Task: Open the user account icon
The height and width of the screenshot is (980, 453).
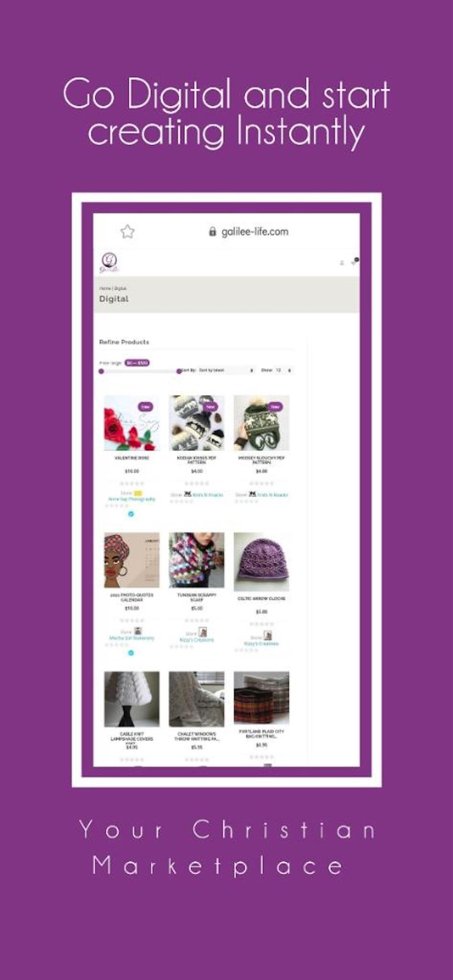Action: coord(342,263)
